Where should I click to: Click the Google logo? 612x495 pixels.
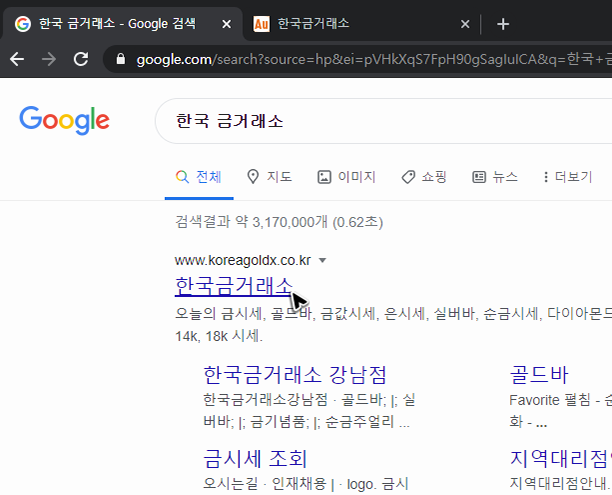pyautogui.click(x=64, y=120)
